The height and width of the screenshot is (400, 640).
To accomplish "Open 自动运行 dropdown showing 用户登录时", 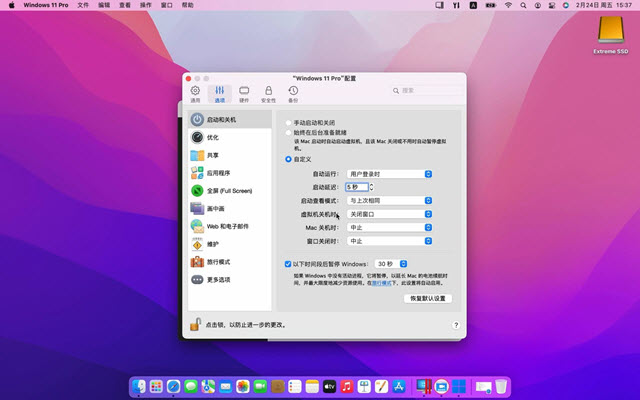I will [x=389, y=174].
